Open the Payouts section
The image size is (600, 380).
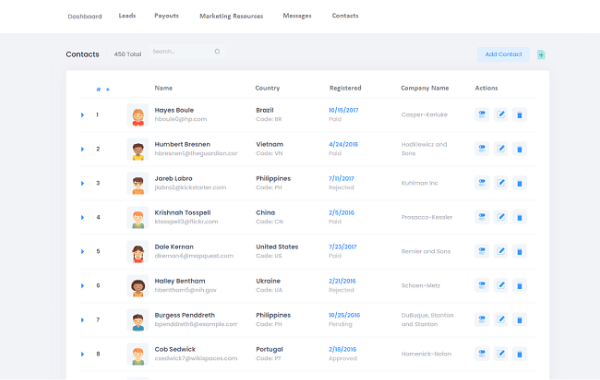[166, 16]
